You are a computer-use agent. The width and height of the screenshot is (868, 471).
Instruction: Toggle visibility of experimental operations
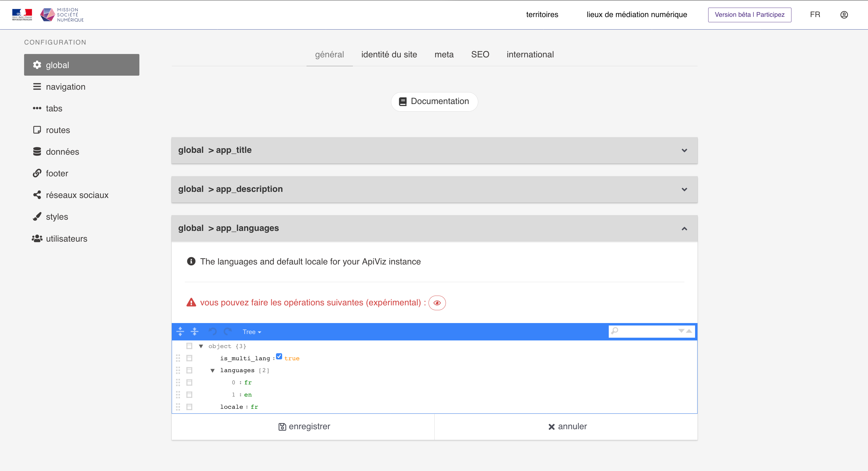tap(437, 302)
